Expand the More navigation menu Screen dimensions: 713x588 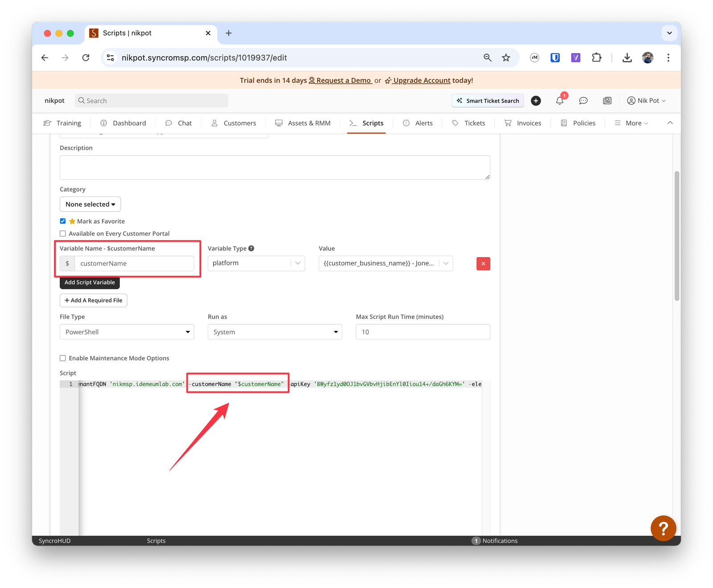[631, 123]
